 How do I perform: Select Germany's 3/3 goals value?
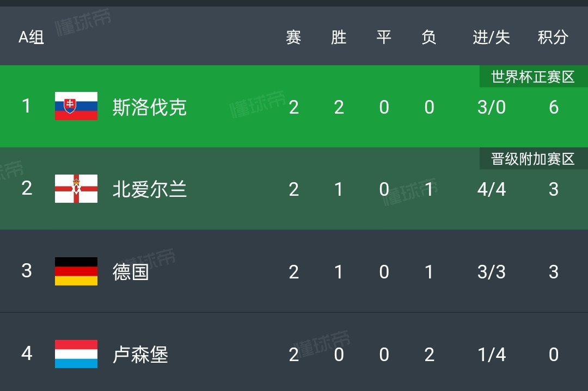click(x=491, y=272)
